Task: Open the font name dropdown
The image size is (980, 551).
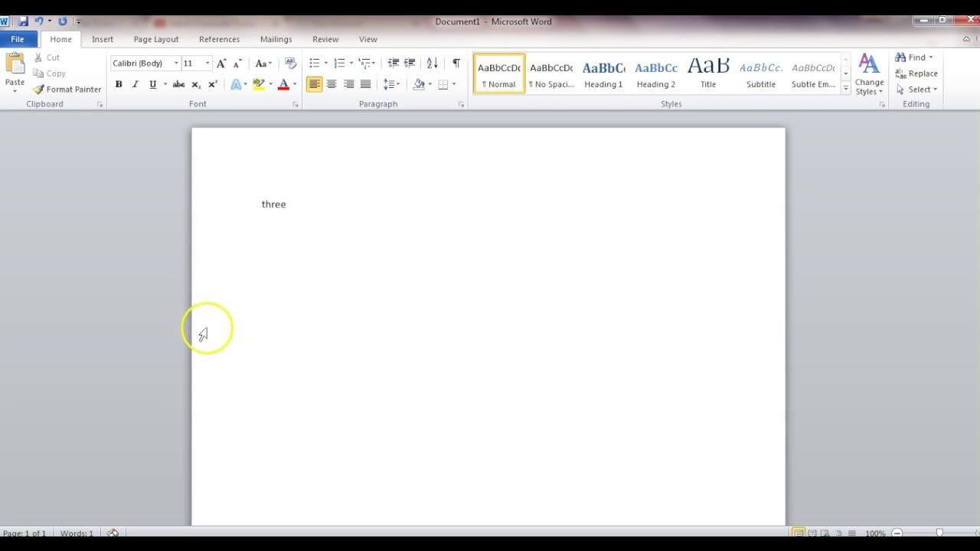Action: point(175,63)
